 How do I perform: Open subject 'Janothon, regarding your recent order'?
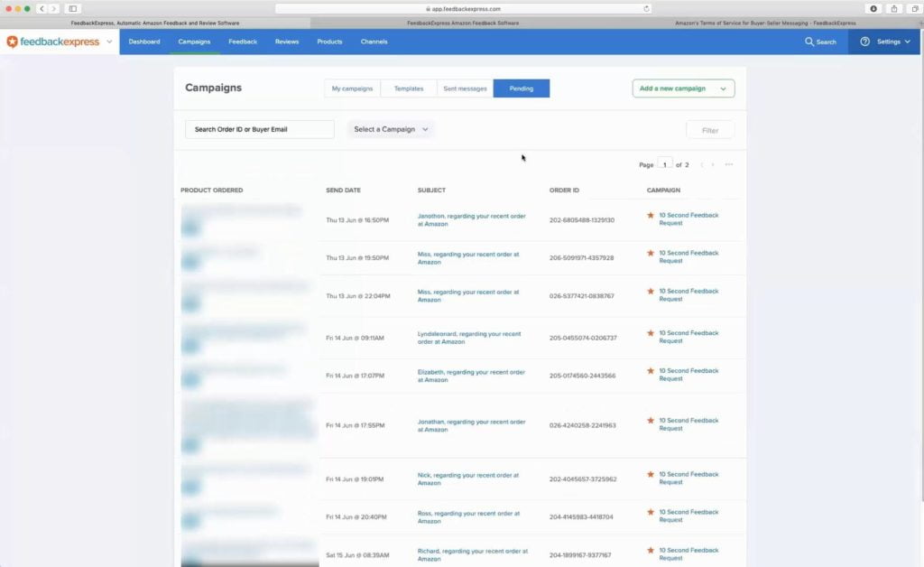pos(471,219)
